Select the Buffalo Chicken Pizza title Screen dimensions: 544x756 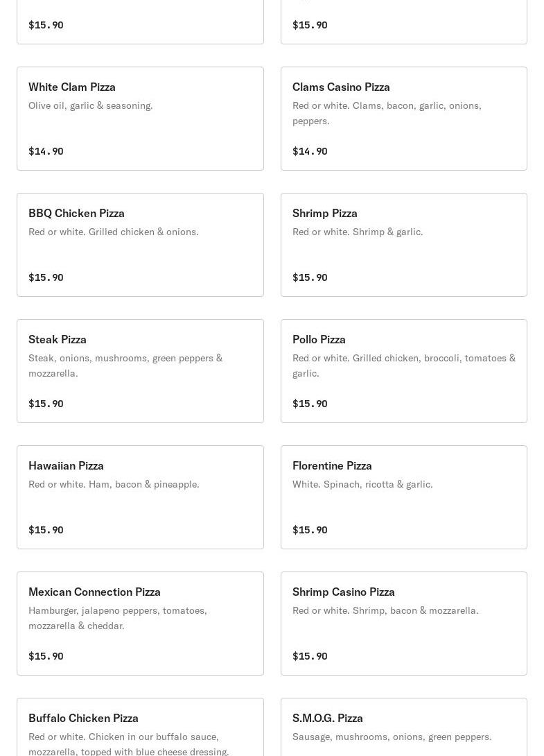click(83, 718)
